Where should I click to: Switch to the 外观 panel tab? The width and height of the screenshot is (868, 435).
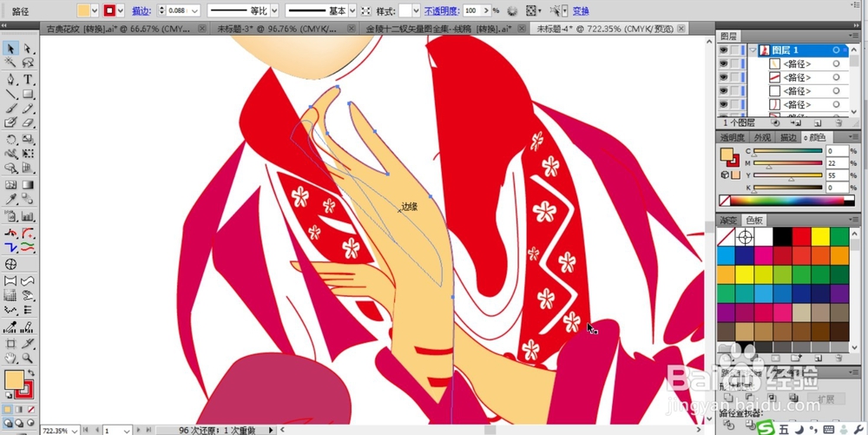point(762,138)
